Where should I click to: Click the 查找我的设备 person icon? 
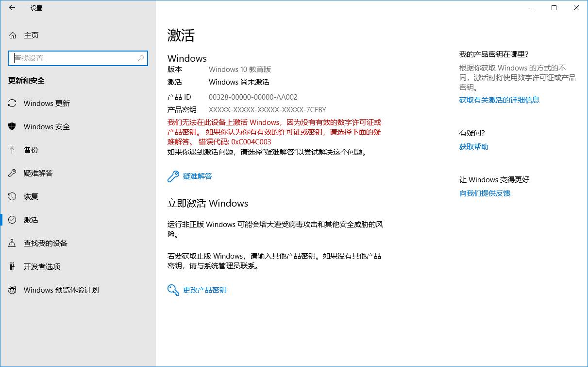(x=12, y=243)
